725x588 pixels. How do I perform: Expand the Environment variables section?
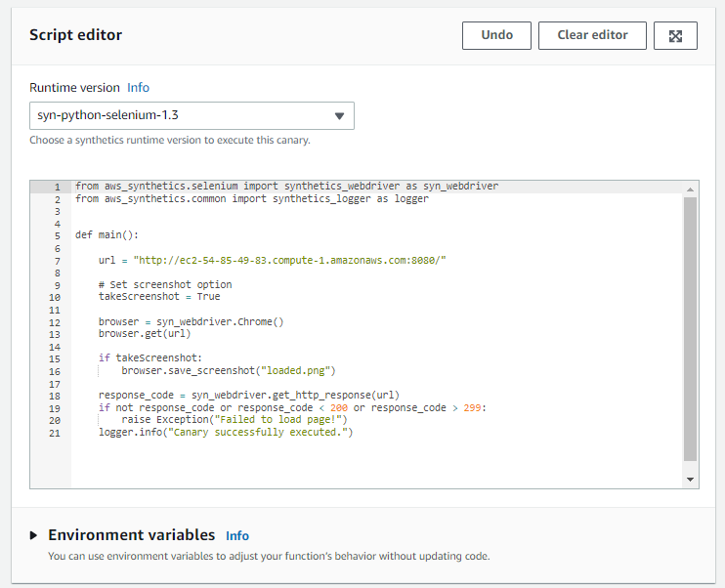pos(34,535)
